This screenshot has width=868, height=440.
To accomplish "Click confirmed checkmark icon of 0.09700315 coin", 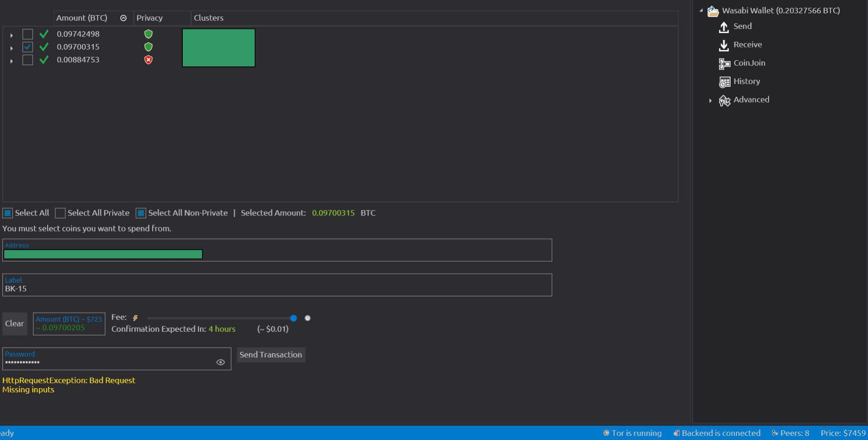I will coord(44,47).
